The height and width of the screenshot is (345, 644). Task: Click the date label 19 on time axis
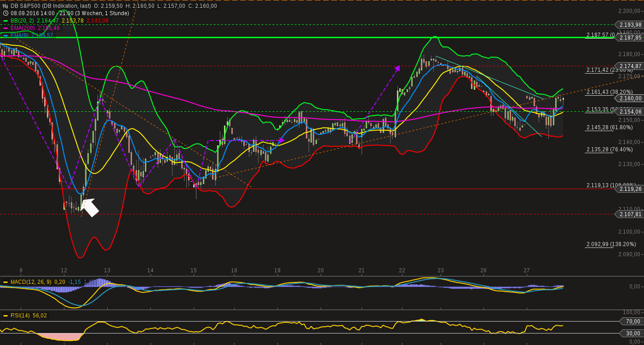tap(277, 270)
